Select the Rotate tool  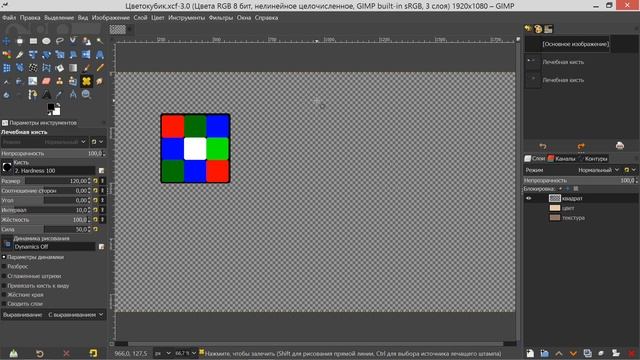(x=46, y=55)
